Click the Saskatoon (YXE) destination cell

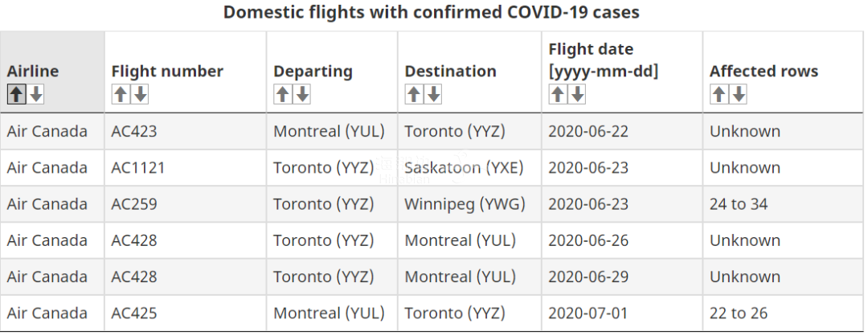[469, 168]
